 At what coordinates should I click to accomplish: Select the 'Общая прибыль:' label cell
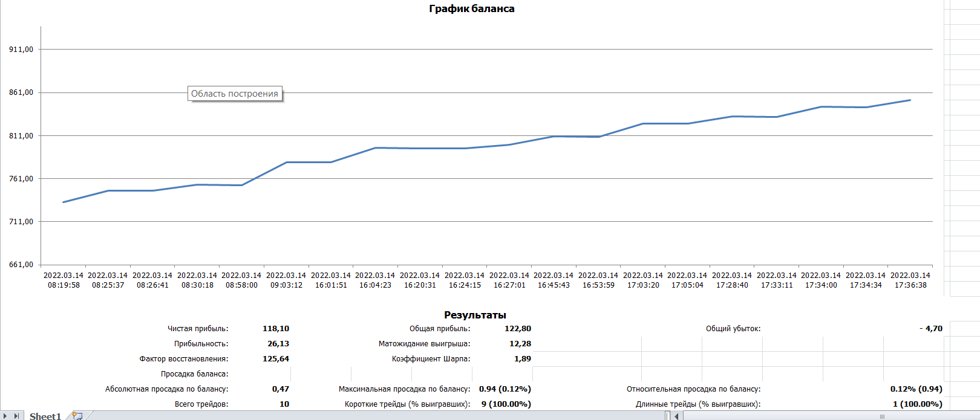[x=440, y=329]
